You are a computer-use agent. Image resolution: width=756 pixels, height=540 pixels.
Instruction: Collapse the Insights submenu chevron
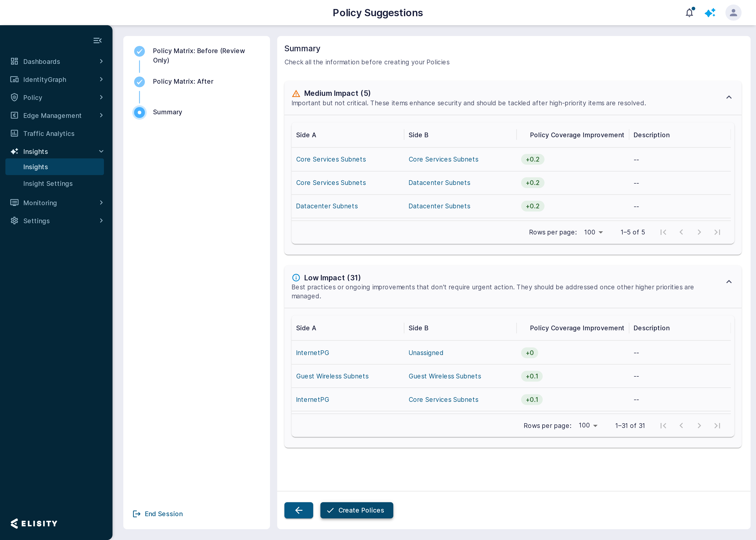[101, 151]
